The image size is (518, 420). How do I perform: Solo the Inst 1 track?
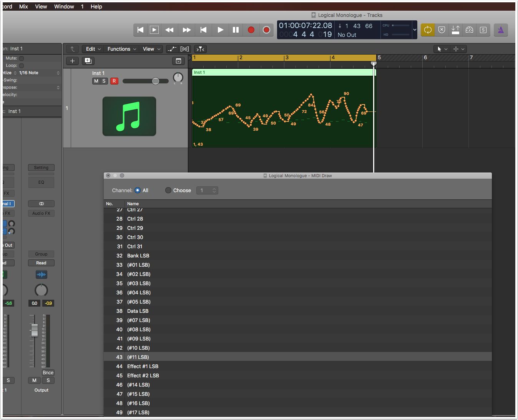104,81
